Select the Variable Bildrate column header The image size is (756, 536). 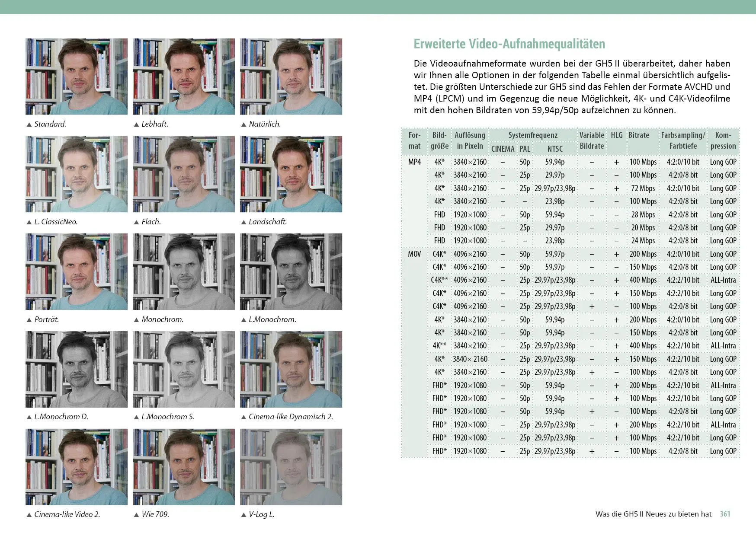coord(592,140)
